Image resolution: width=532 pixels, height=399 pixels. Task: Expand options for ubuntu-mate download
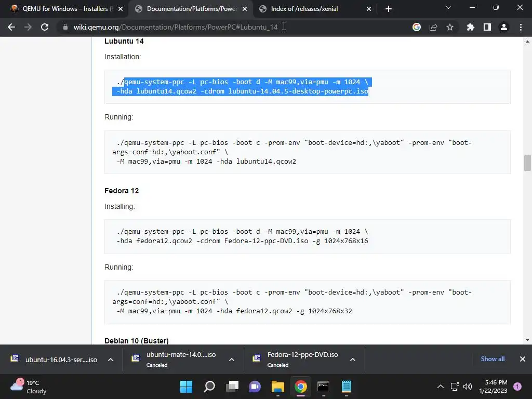click(232, 360)
